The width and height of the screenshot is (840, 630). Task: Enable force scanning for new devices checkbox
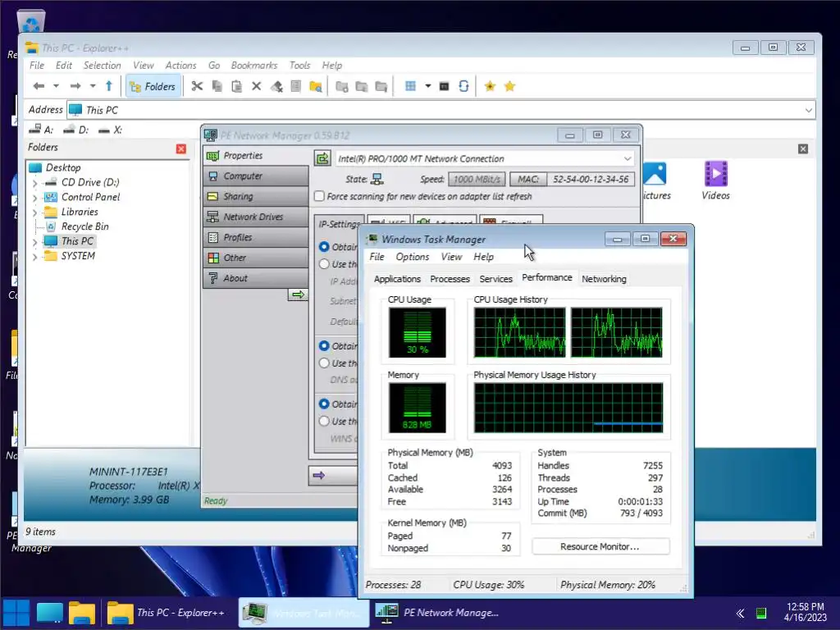tap(319, 196)
